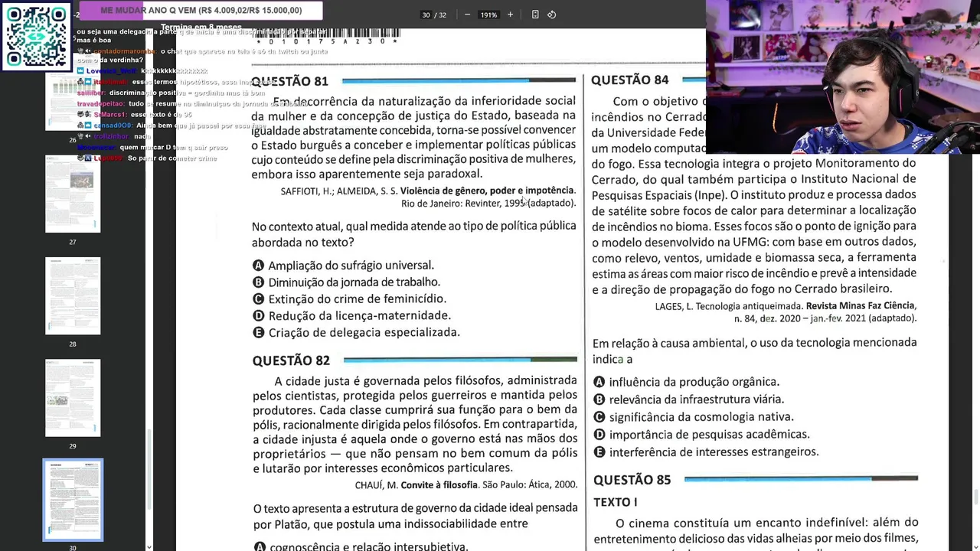Click the Termina em 8 meses label
The image size is (980, 551).
click(201, 28)
